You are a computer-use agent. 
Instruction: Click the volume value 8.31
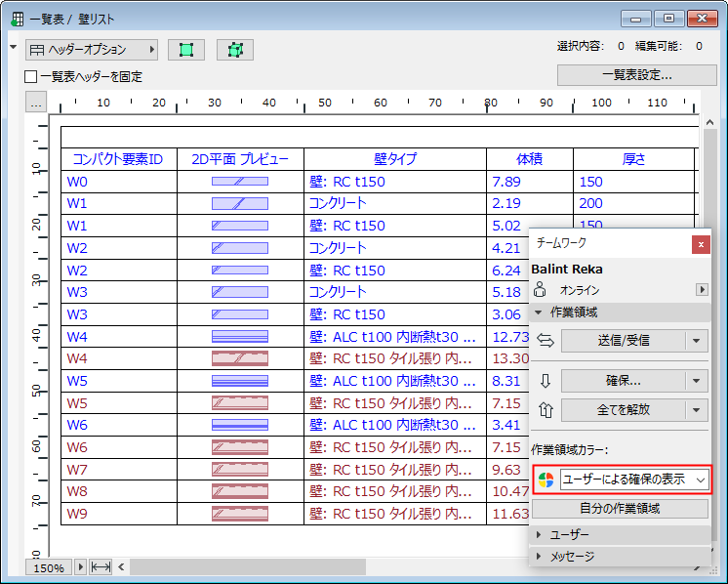pyautogui.click(x=506, y=381)
